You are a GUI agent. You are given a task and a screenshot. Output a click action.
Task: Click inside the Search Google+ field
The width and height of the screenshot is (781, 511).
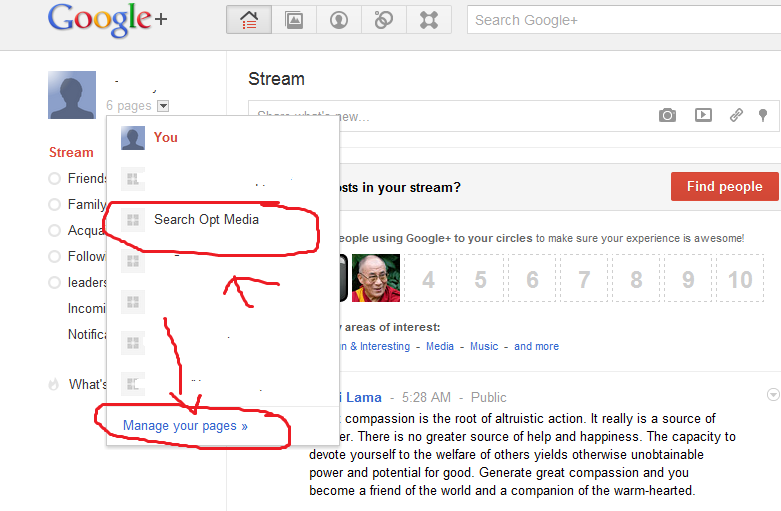pos(624,20)
